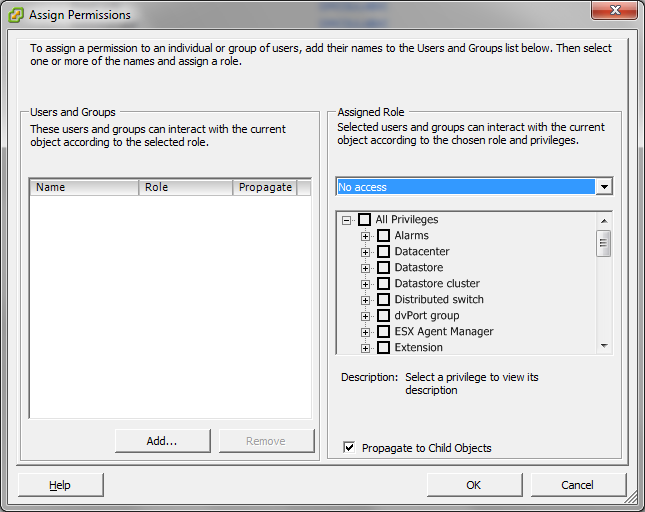The image size is (645, 512).
Task: Expand the Extension tree node
Action: (365, 349)
